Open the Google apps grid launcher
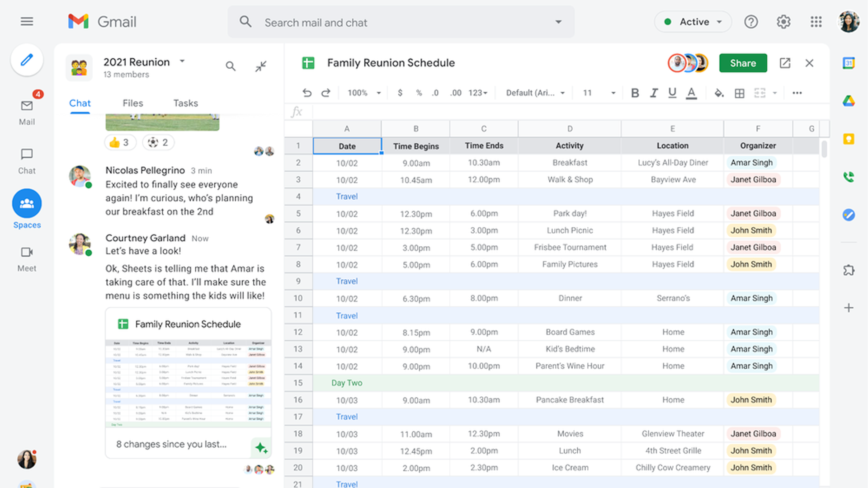The image size is (868, 488). point(816,22)
